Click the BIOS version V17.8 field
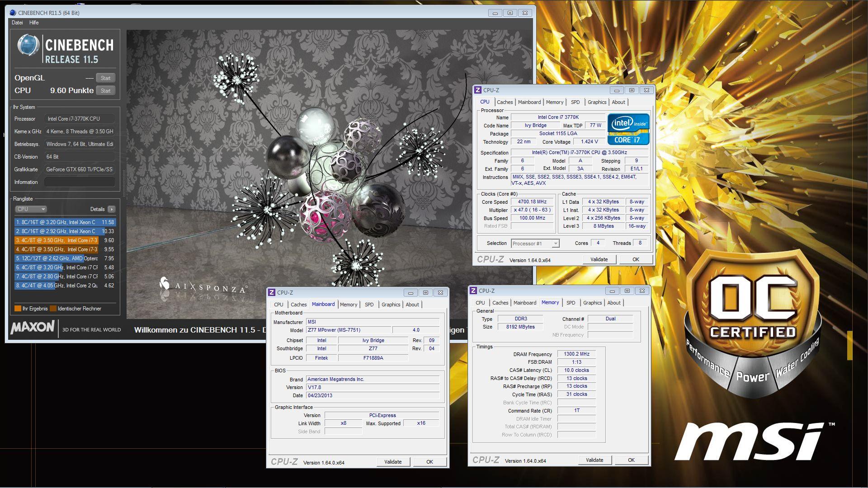868x488 pixels. (x=373, y=387)
